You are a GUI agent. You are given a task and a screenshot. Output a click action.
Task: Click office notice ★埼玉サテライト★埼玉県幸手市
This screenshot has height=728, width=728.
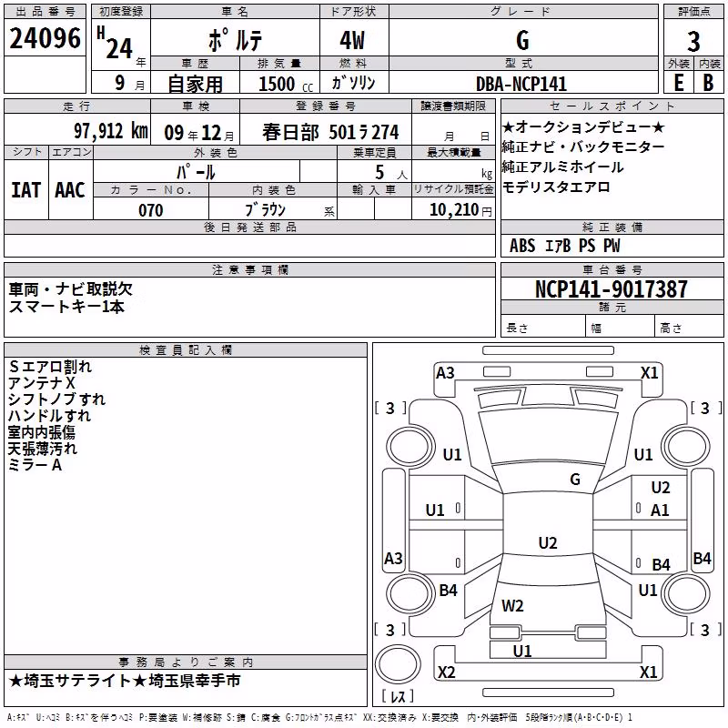[x=125, y=681]
